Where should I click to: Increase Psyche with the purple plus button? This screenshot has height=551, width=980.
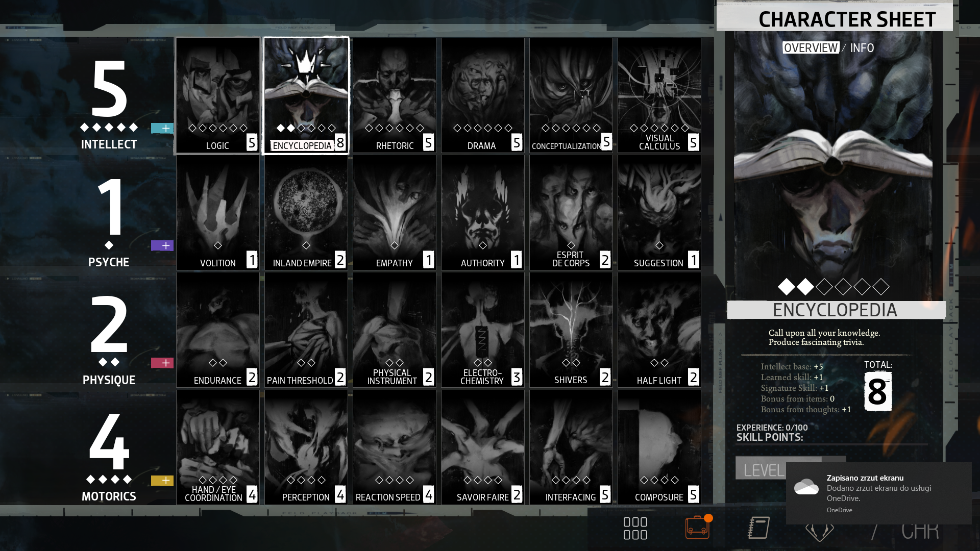point(162,245)
